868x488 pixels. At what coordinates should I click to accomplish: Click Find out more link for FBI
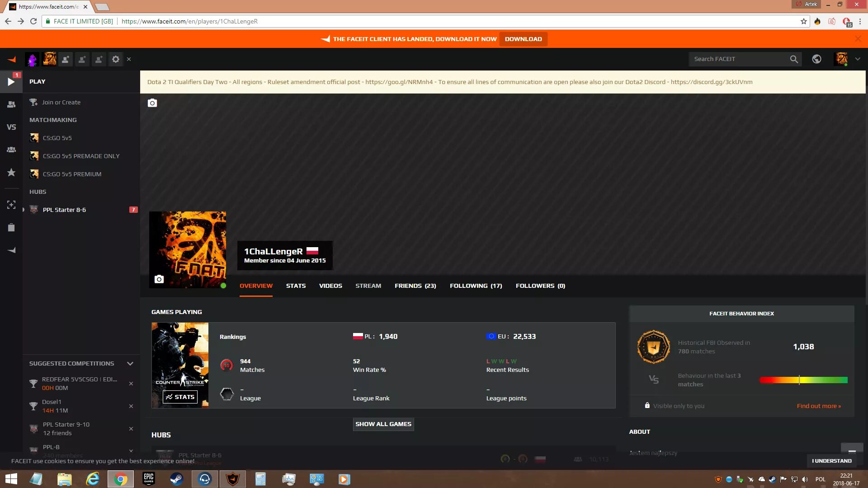click(x=819, y=406)
